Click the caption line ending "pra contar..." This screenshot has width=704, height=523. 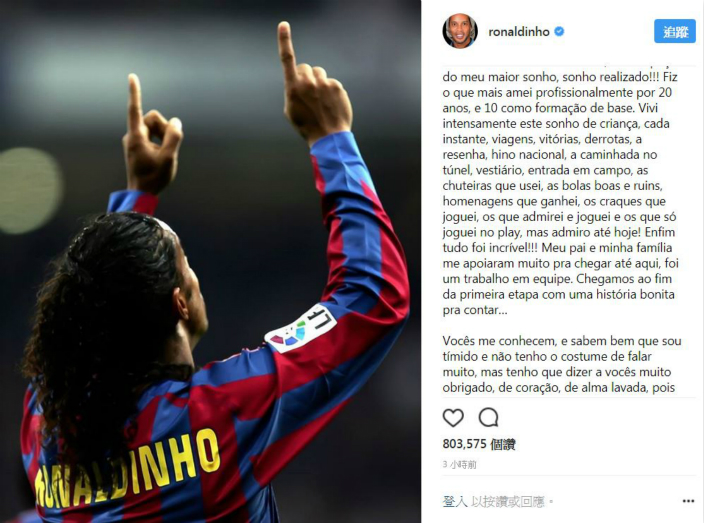475,310
